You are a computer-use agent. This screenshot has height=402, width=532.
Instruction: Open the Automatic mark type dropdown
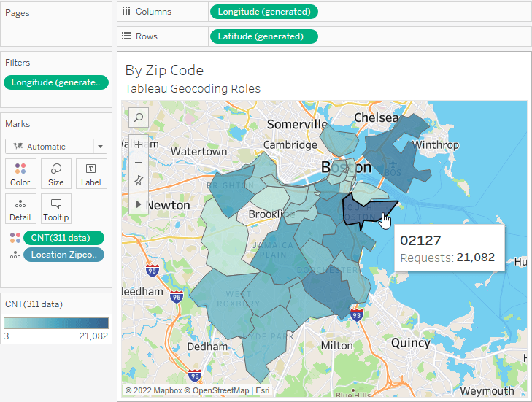[56, 147]
